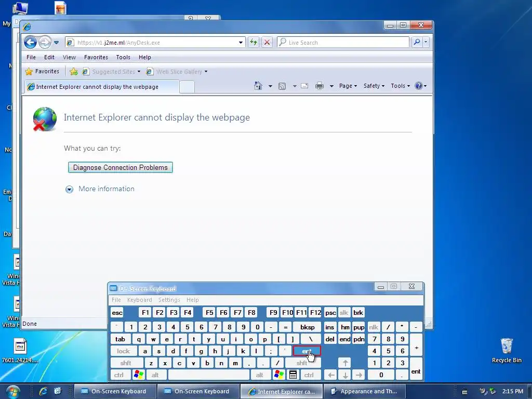Open the Suggested Sites dropdown
The height and width of the screenshot is (399, 532).
[112, 72]
